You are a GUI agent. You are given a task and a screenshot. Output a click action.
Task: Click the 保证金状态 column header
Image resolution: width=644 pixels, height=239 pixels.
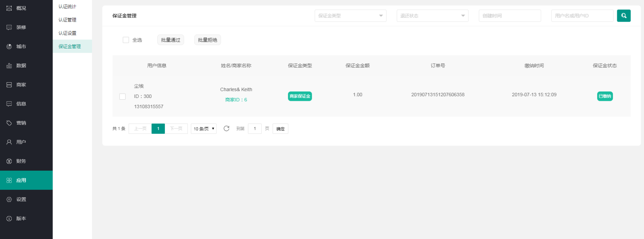(x=605, y=66)
